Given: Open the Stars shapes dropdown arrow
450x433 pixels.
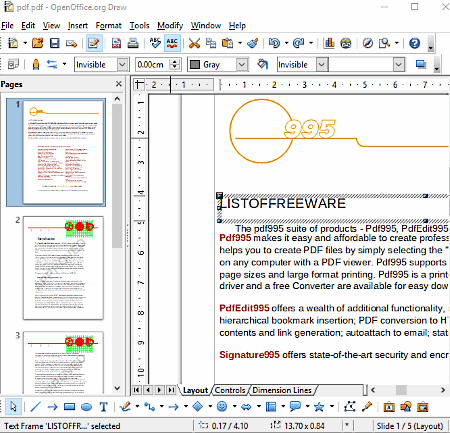Looking at the screenshot, I should click(x=332, y=406).
